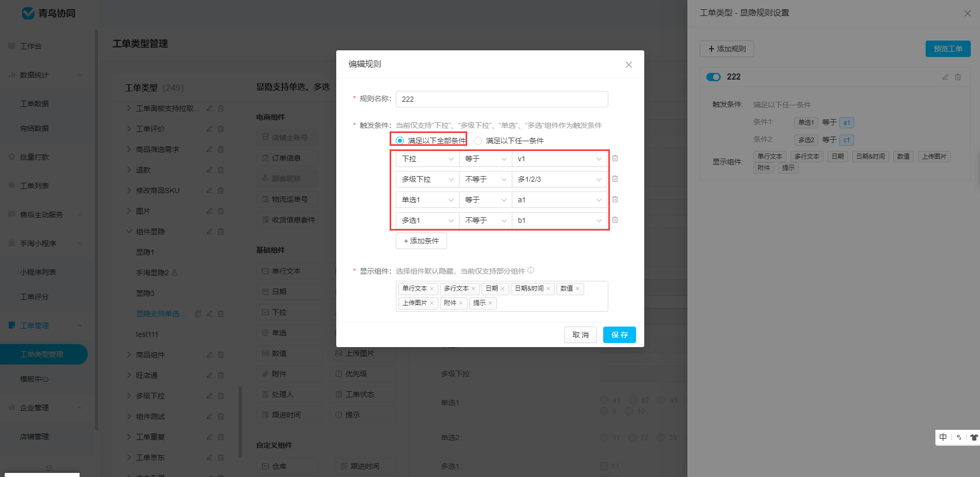Open 工作台 in sidebar

pos(31,46)
